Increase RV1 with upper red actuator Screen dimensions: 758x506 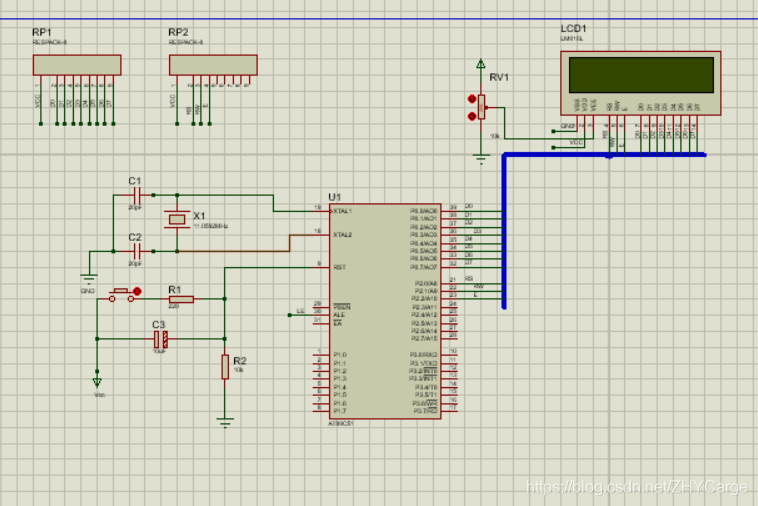pyautogui.click(x=472, y=99)
